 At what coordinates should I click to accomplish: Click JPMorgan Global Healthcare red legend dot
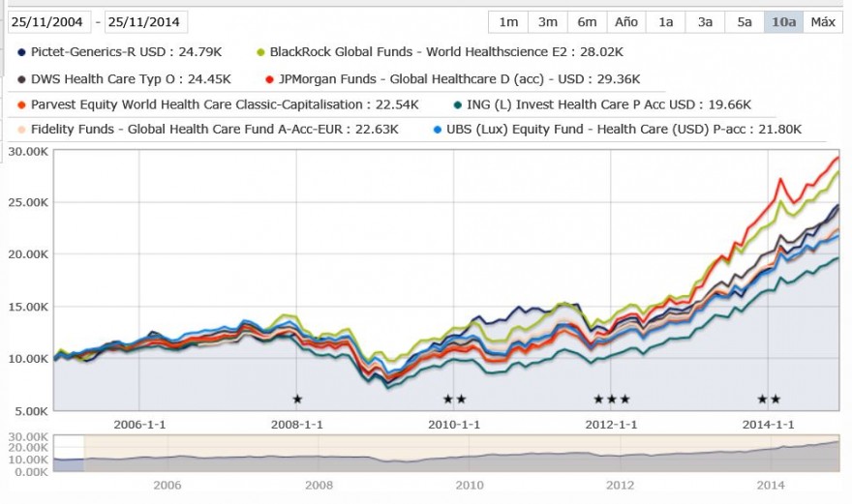pyautogui.click(x=269, y=79)
